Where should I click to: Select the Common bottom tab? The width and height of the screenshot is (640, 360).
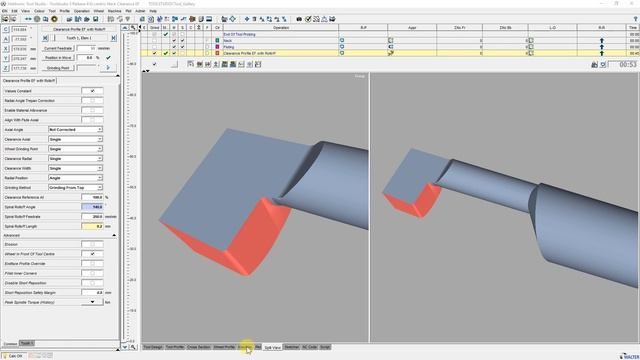pos(10,344)
